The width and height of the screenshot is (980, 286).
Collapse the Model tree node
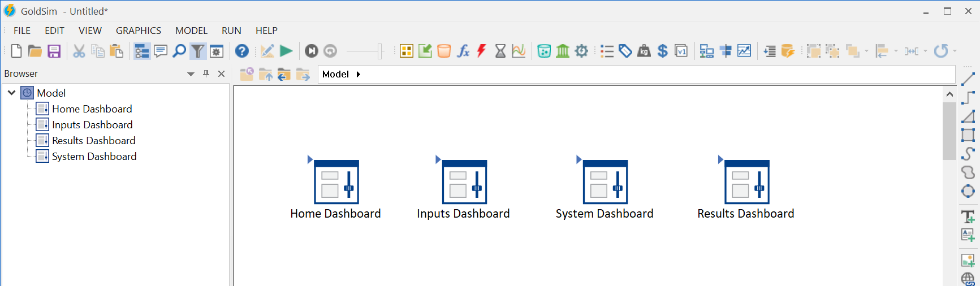tap(11, 93)
